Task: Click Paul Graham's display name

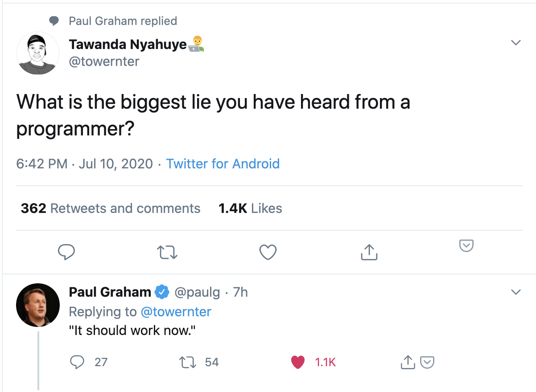Action: pos(110,292)
